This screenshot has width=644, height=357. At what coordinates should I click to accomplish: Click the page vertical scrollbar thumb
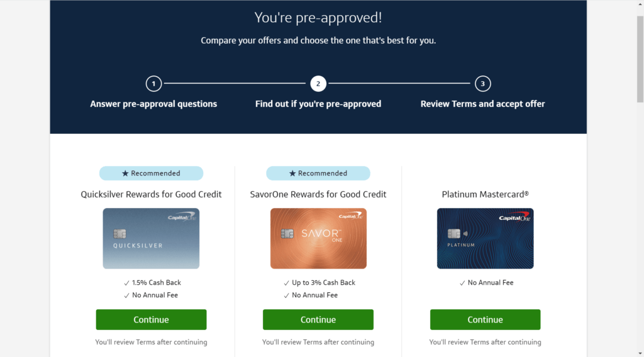(640, 58)
